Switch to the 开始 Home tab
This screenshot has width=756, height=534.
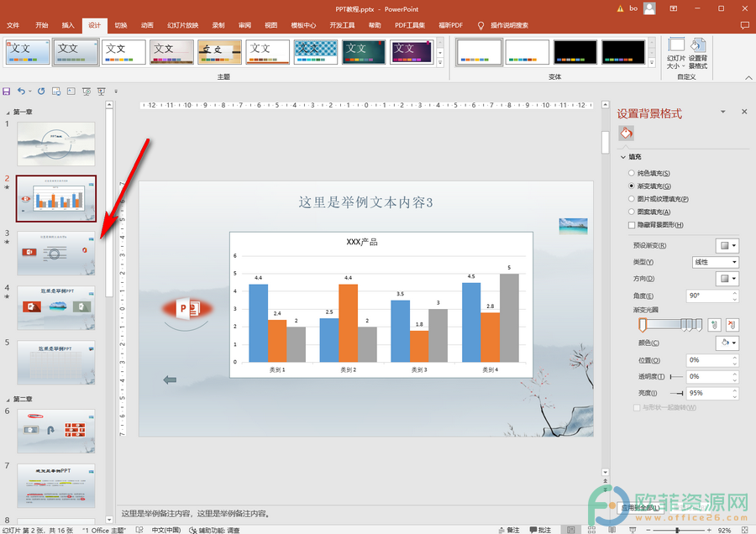click(41, 25)
